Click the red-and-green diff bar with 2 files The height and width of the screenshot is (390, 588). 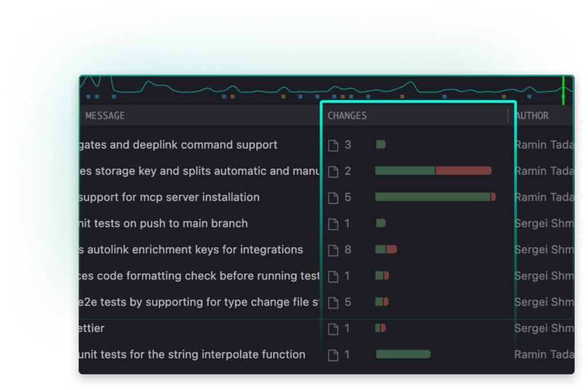tap(432, 171)
